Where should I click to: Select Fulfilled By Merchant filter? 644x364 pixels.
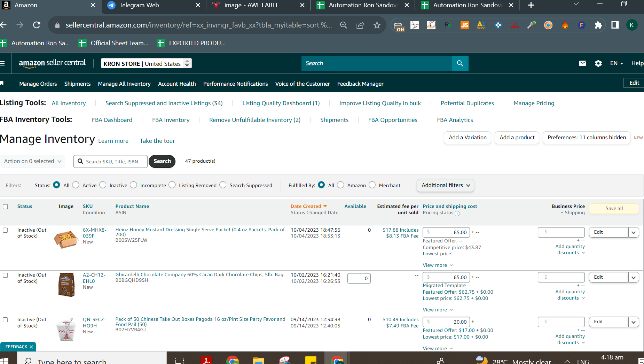[372, 185]
